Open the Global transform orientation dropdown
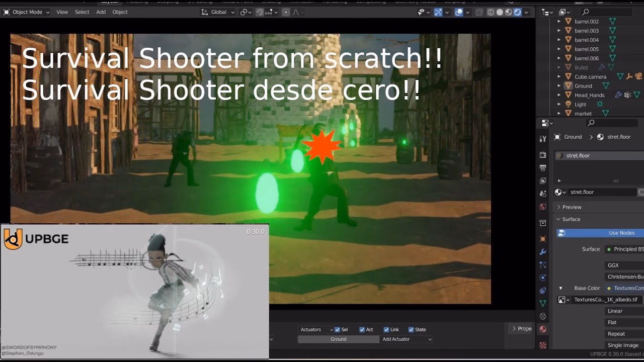Viewport: 644px width, 362px height. pos(218,12)
